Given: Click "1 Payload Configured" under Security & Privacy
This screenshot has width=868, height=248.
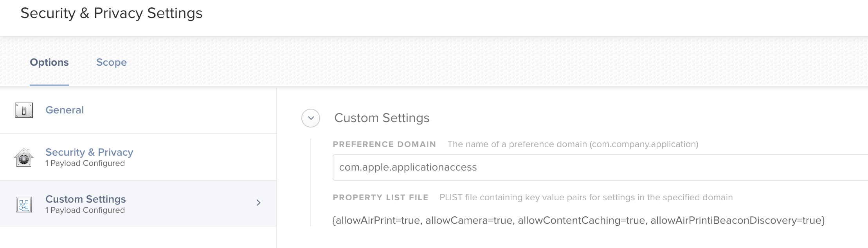Looking at the screenshot, I should tap(85, 163).
